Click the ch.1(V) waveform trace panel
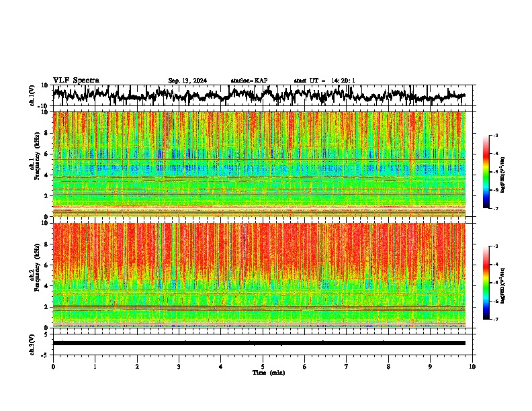 (x=263, y=95)
